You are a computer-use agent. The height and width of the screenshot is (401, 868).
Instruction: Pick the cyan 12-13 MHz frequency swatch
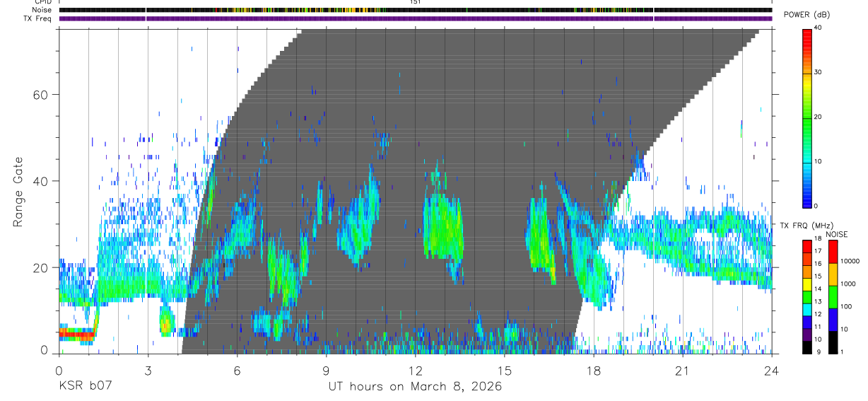[x=807, y=310]
